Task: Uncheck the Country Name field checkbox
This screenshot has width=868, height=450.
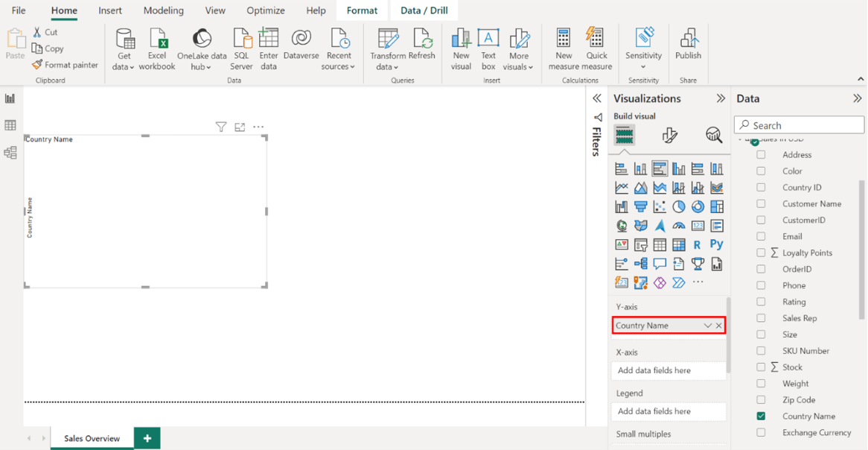Action: point(761,416)
